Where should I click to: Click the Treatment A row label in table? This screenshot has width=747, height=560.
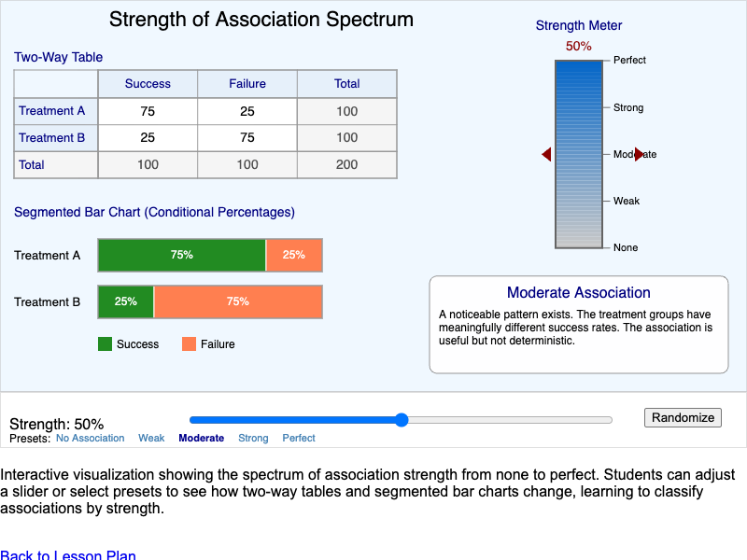(49, 111)
